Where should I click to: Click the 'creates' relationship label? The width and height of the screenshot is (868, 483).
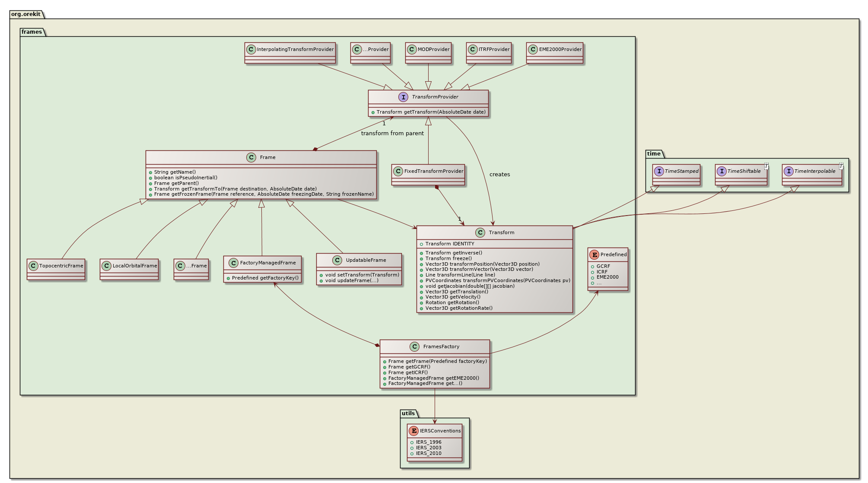pos(499,175)
